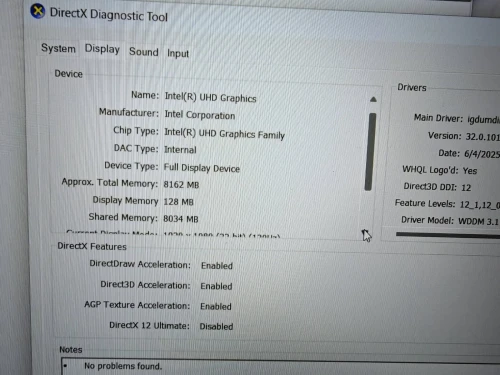Click AGP Texture Acceleration 'Enabled' status
Image resolution: width=500 pixels, height=375 pixels.
point(216,306)
